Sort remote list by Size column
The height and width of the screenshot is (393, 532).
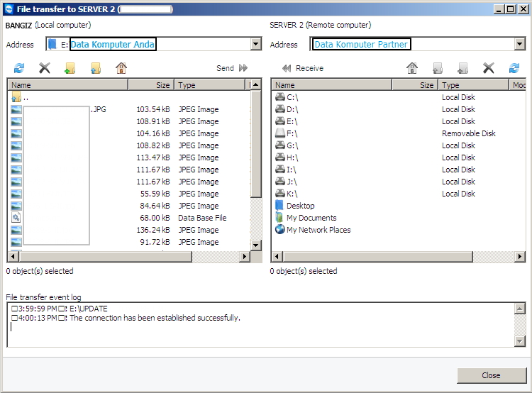click(415, 85)
